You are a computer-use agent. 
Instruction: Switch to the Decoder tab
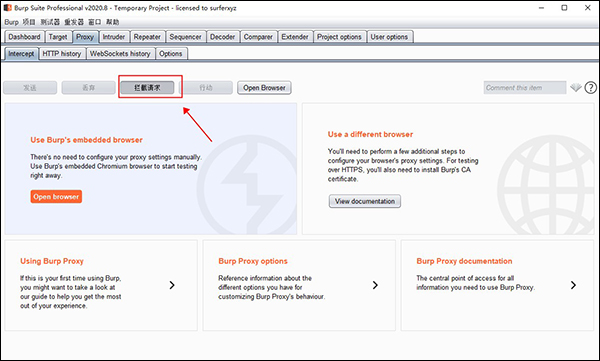click(x=223, y=37)
